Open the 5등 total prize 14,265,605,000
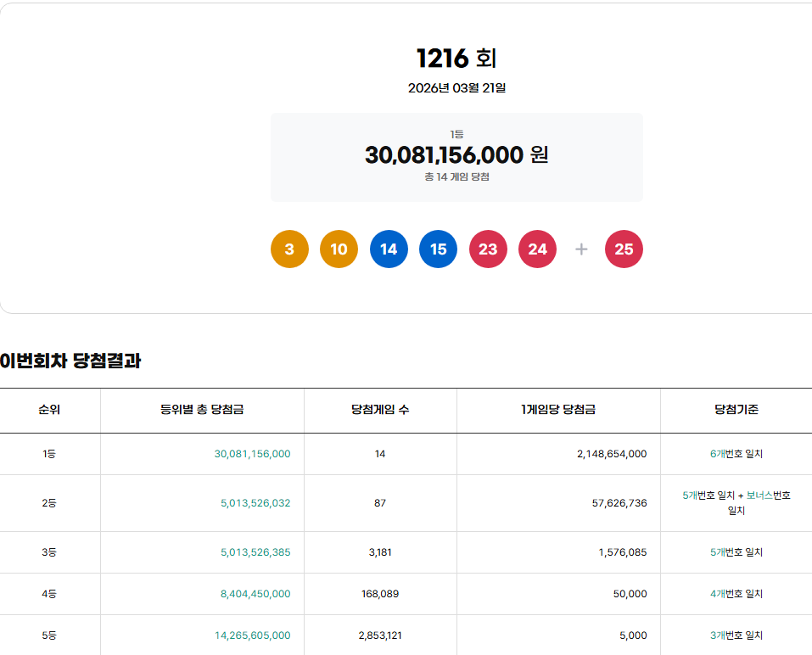Viewport: 812px width, 655px height. pyautogui.click(x=252, y=635)
